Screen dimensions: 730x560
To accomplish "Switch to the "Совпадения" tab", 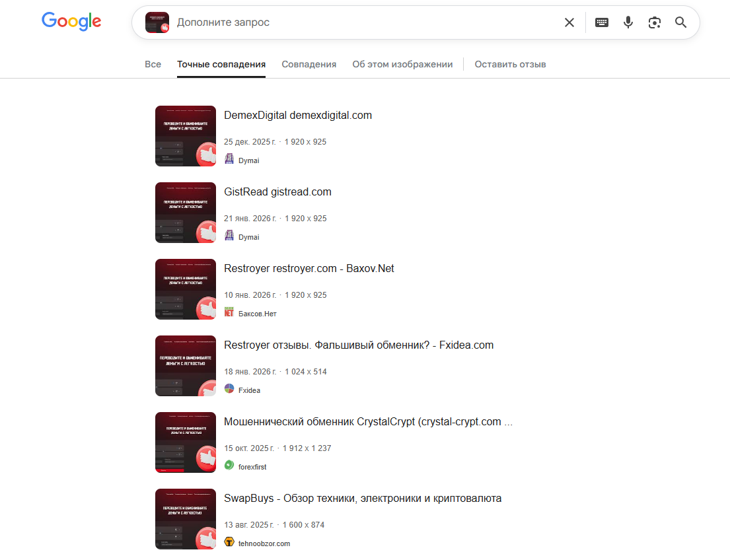I will [x=309, y=64].
